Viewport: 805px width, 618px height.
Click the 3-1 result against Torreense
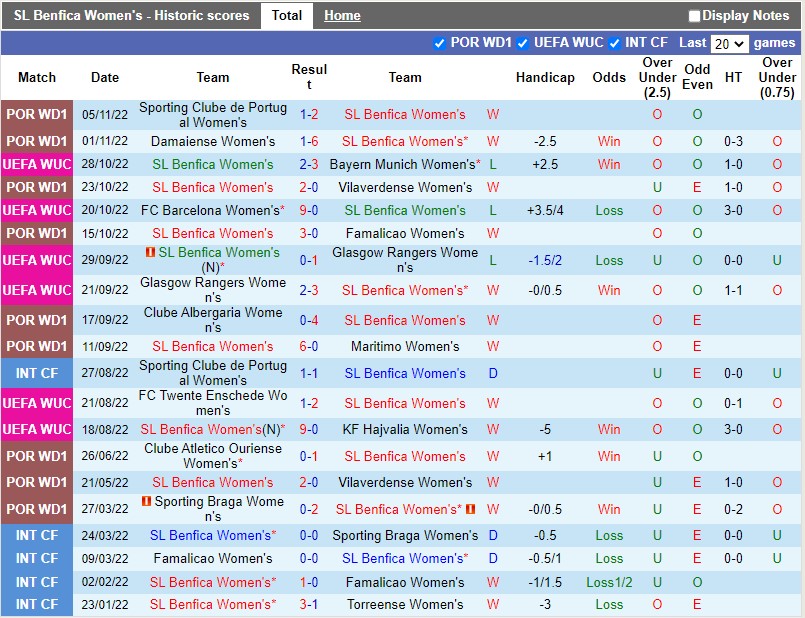coord(309,604)
